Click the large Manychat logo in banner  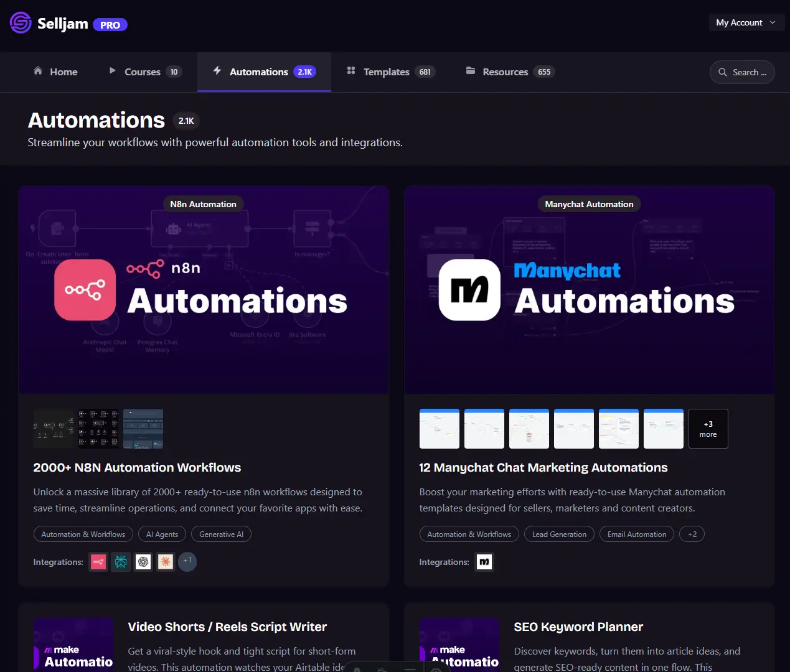click(469, 290)
